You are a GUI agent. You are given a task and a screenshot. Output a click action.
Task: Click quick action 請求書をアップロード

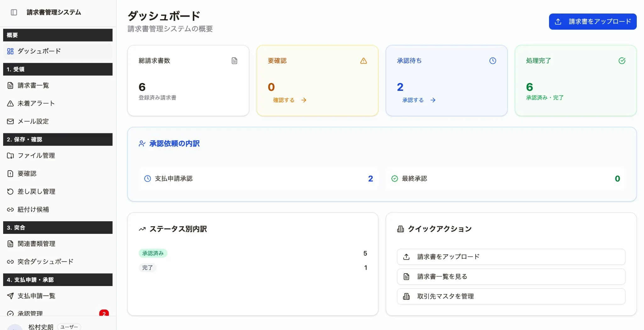(511, 257)
